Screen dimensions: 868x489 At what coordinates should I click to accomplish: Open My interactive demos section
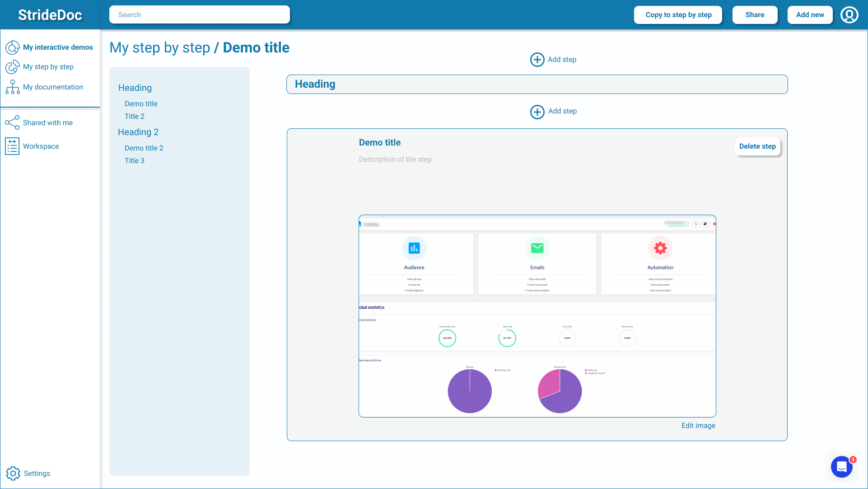pyautogui.click(x=58, y=47)
